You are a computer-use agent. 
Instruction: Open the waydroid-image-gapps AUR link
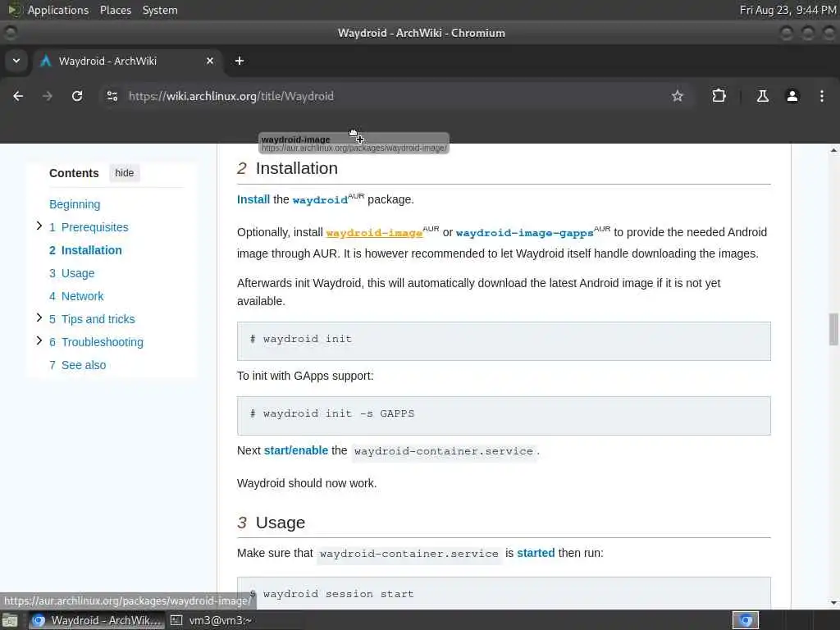point(524,233)
